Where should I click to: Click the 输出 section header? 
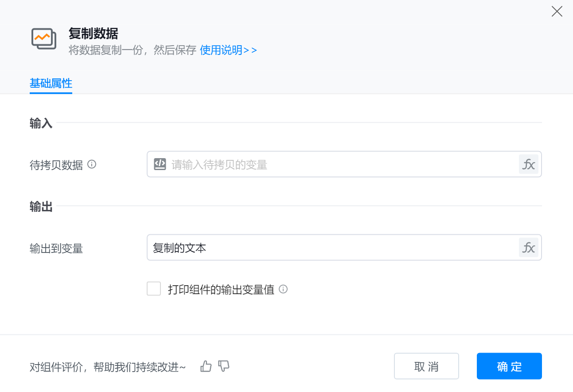click(41, 206)
